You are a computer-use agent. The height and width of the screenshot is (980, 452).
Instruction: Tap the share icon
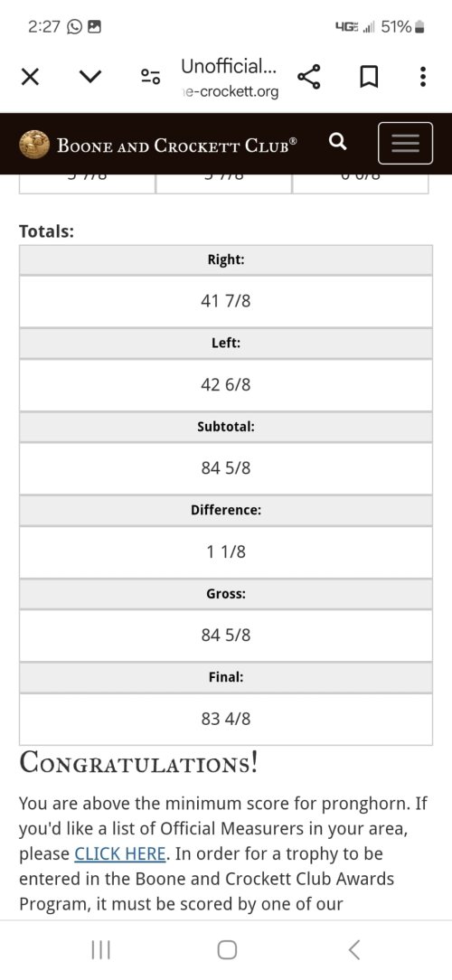pyautogui.click(x=309, y=77)
